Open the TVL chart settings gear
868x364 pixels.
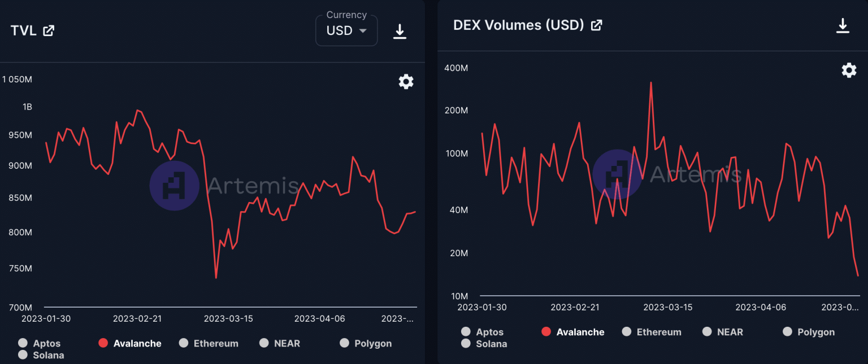[406, 82]
